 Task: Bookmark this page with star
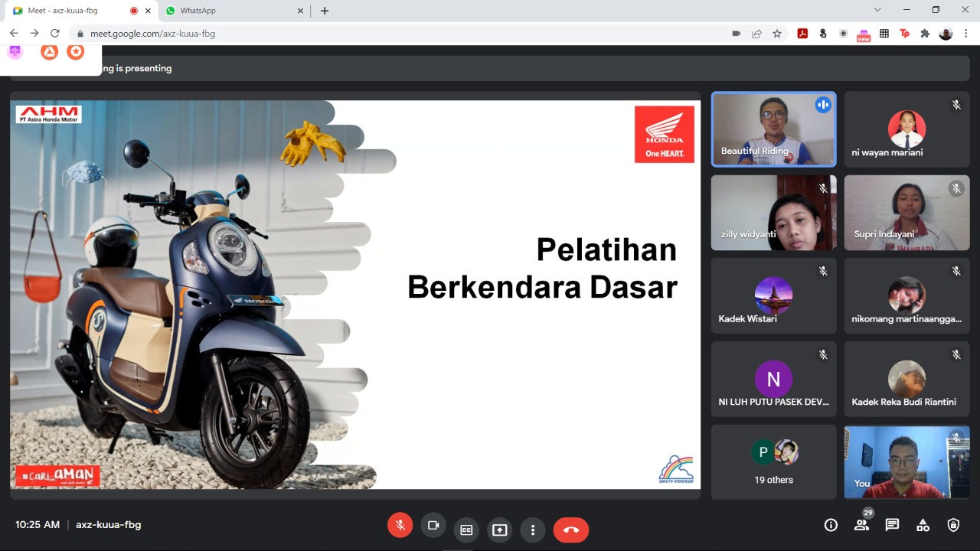777,34
